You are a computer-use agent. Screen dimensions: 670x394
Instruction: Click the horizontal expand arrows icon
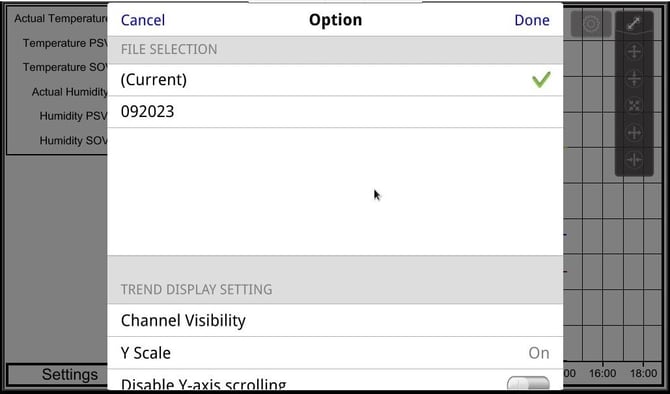click(634, 132)
